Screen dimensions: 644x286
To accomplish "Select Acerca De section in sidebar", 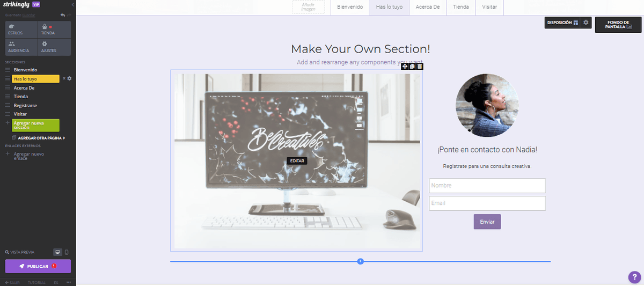I will pyautogui.click(x=24, y=87).
